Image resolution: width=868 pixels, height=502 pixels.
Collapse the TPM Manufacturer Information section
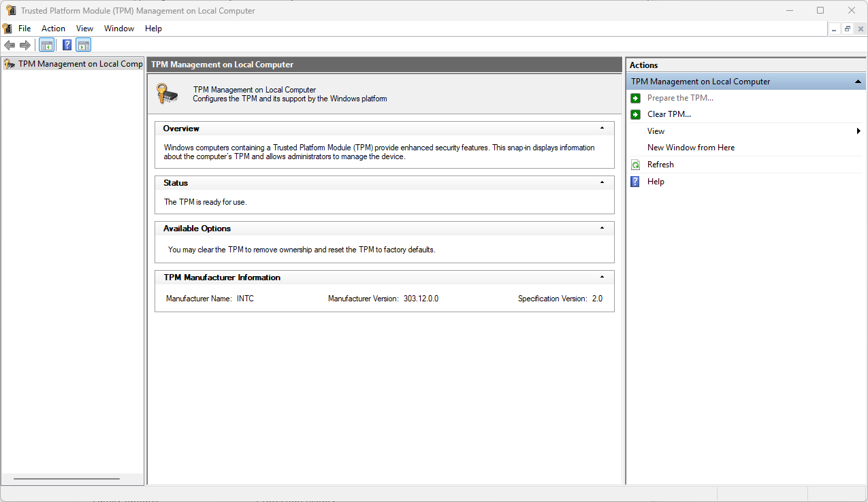click(602, 278)
